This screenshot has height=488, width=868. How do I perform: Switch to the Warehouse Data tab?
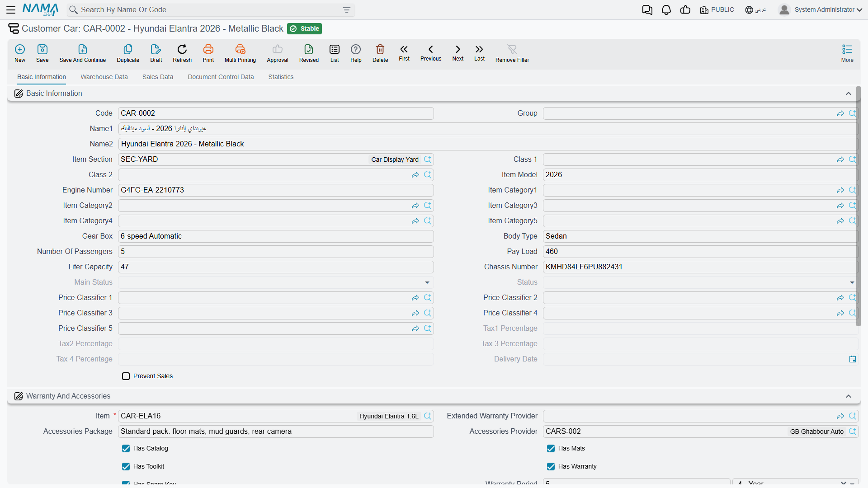point(104,77)
